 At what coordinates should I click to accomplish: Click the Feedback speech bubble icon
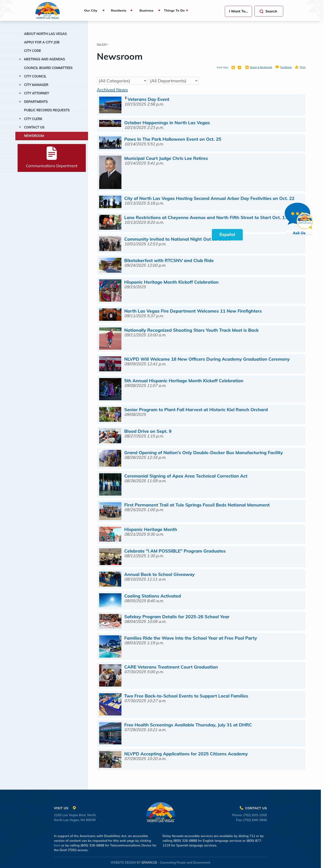click(x=277, y=67)
